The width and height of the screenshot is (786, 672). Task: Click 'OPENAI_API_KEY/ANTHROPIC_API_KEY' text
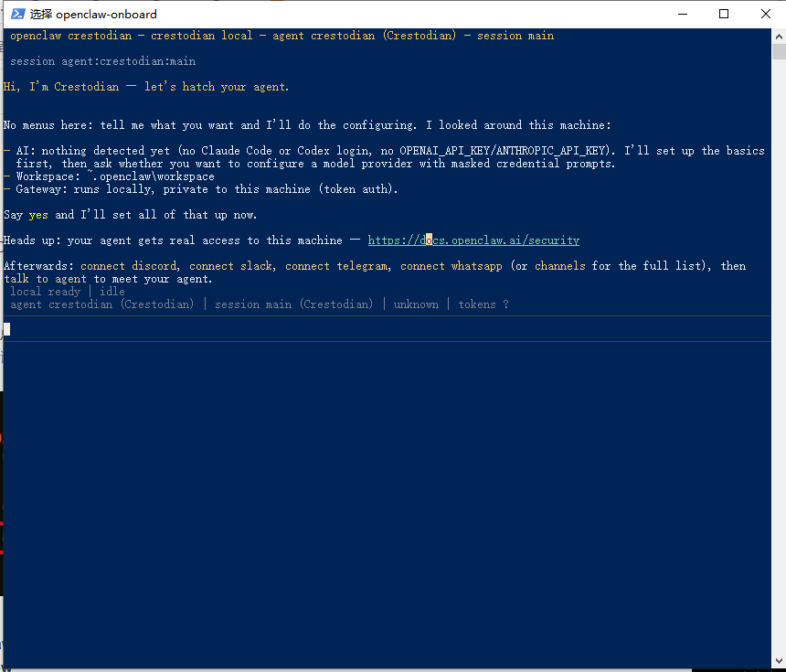click(x=503, y=151)
